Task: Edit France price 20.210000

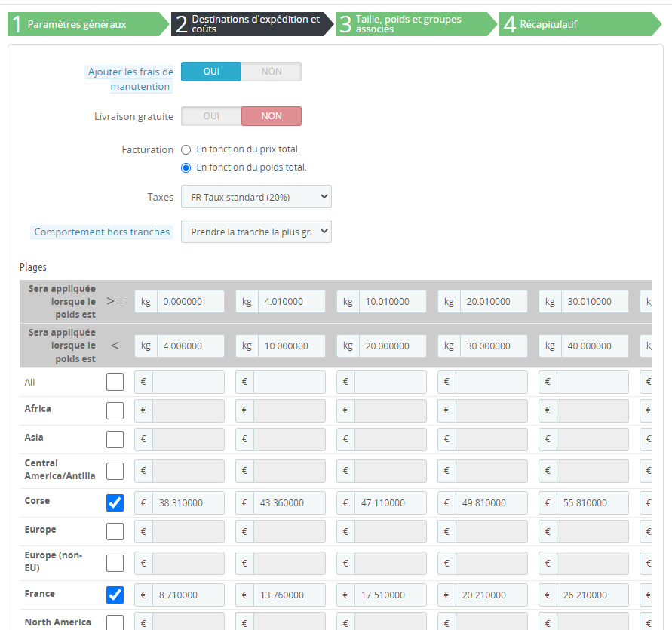Action: point(492,595)
